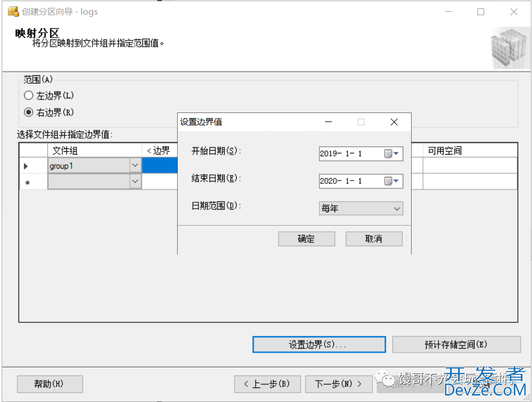Open the group1 filegroup dropdown

[x=135, y=165]
